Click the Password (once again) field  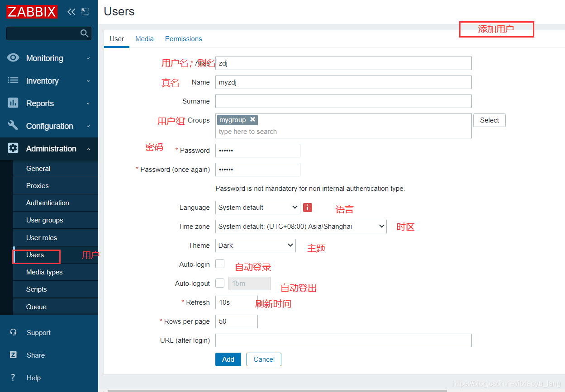(258, 170)
